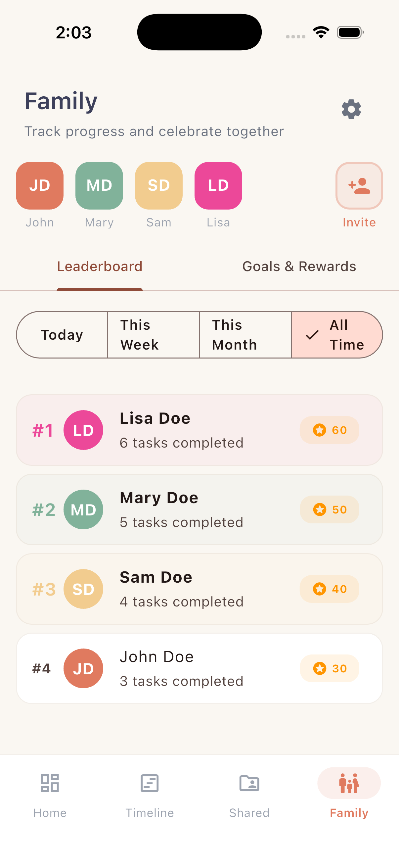Open the Home dashboard icon

(x=50, y=783)
